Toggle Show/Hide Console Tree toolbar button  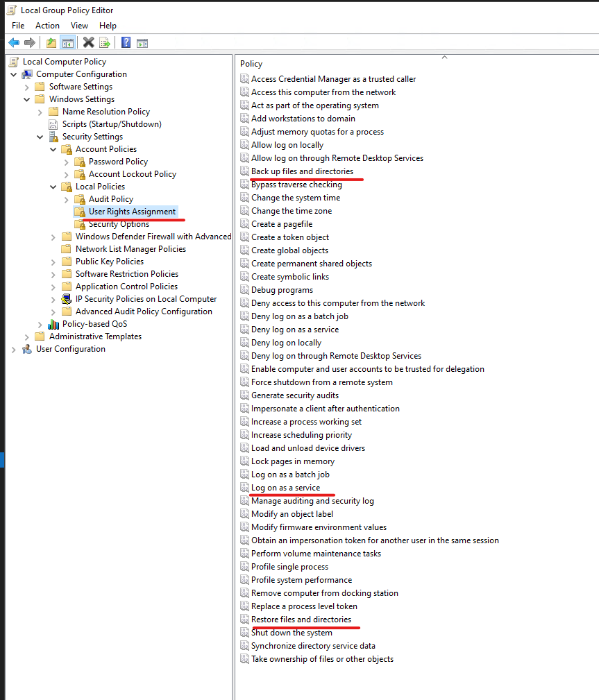pos(68,43)
